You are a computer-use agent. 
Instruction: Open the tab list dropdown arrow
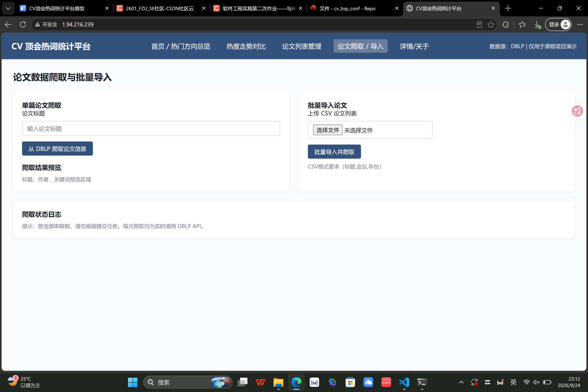tap(8, 8)
